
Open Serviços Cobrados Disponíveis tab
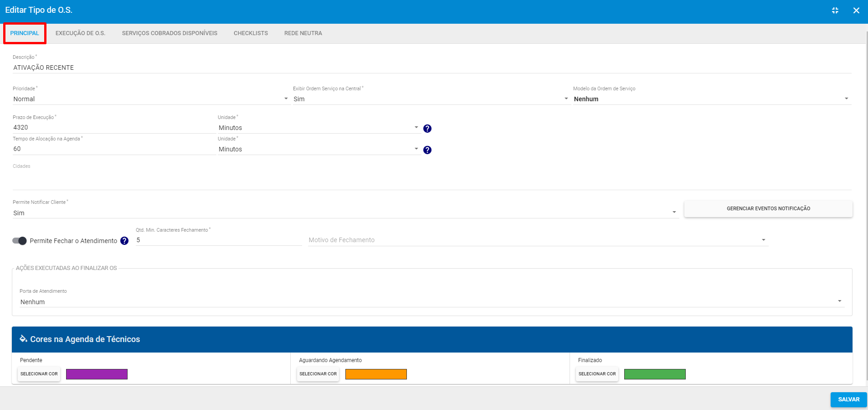tap(169, 33)
